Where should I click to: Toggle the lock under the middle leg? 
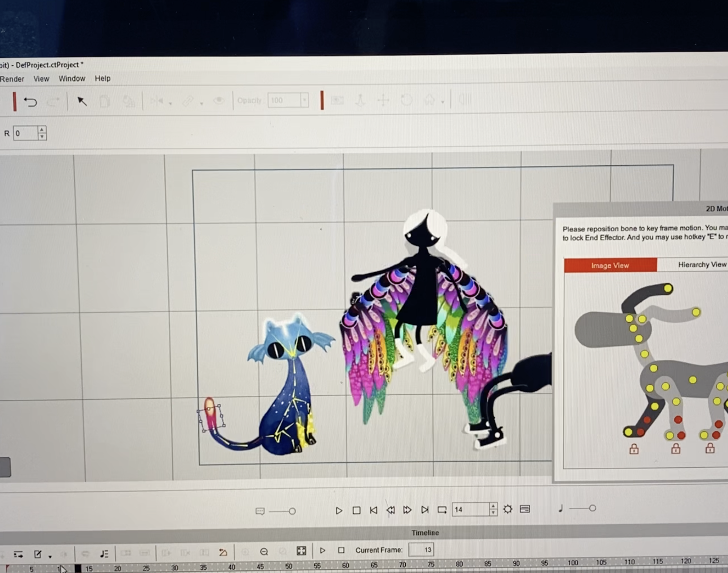tap(676, 449)
